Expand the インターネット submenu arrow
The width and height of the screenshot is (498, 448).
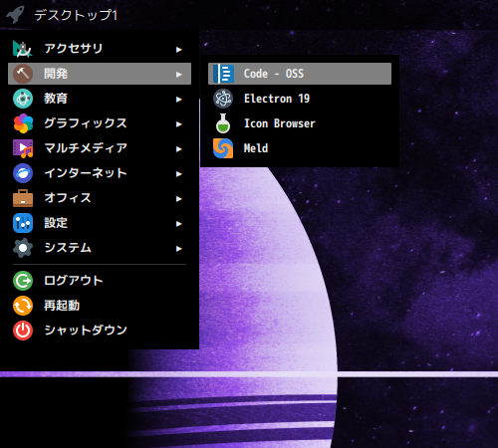(179, 174)
